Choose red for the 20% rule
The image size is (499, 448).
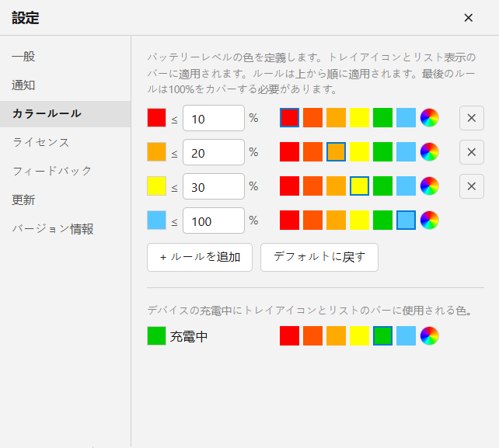289,151
